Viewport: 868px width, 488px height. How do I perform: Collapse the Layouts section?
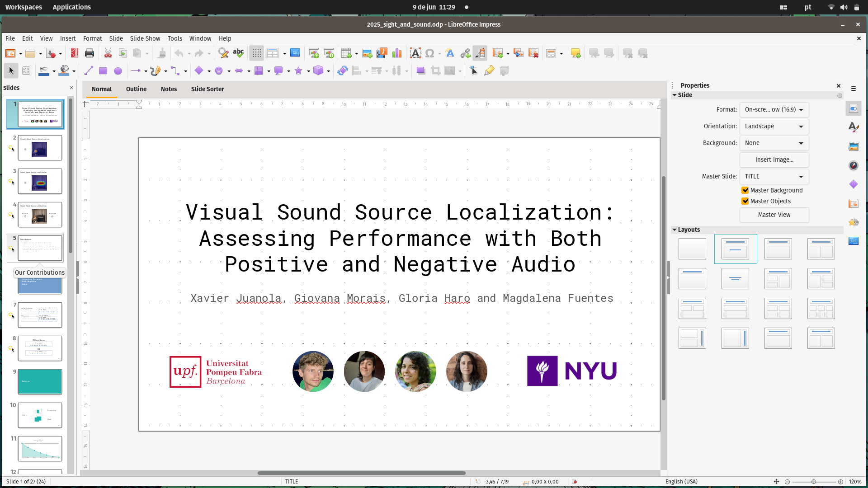[x=675, y=230]
